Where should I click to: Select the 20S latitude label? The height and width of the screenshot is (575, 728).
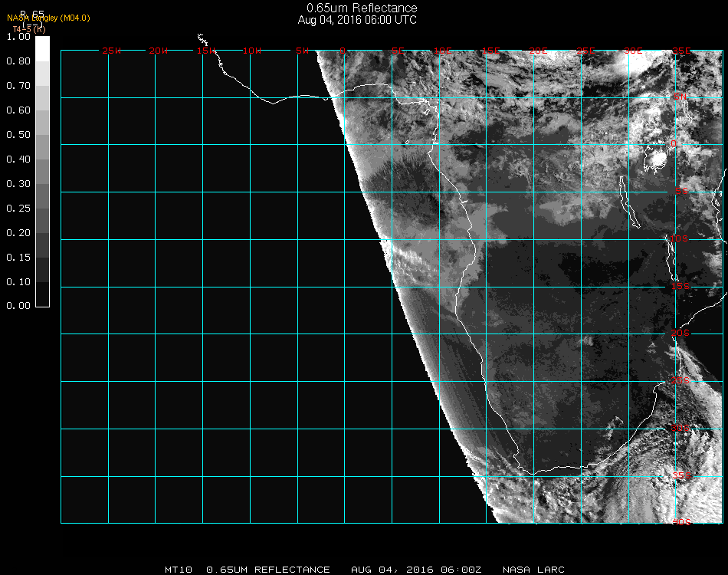(680, 333)
